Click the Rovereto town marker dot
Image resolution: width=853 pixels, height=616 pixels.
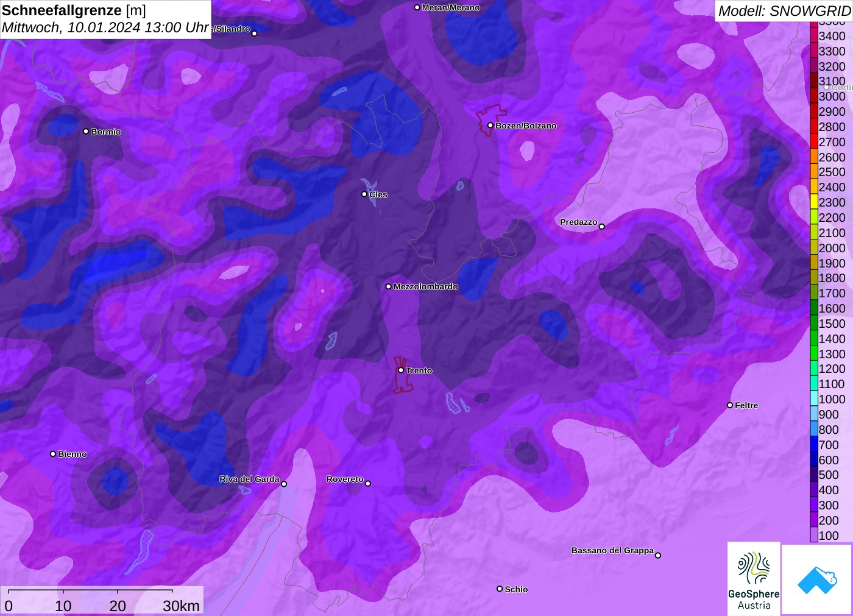tap(368, 484)
